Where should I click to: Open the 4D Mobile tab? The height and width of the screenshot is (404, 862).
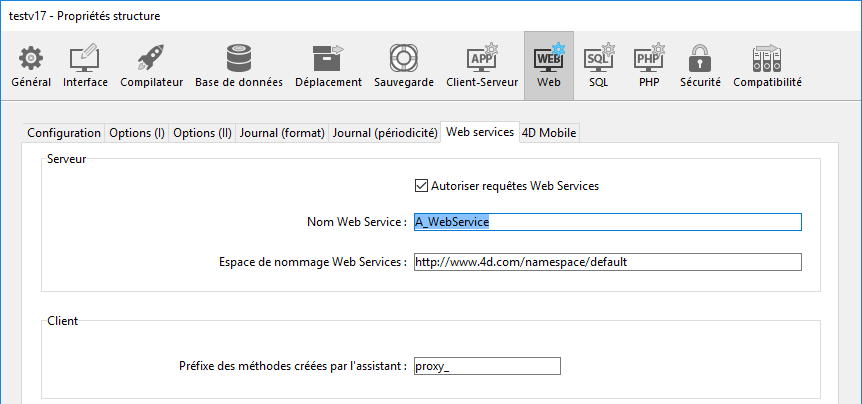point(549,133)
